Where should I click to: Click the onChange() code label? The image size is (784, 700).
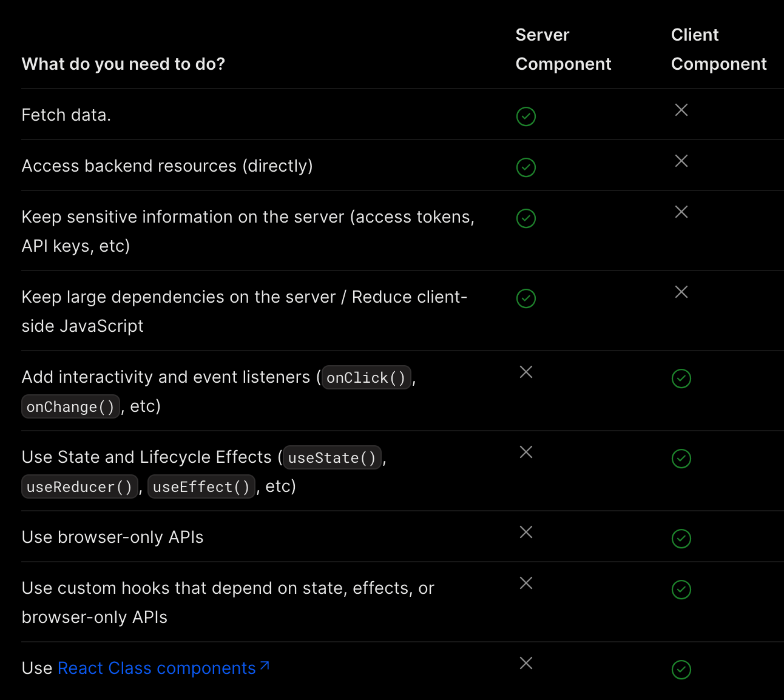point(70,407)
